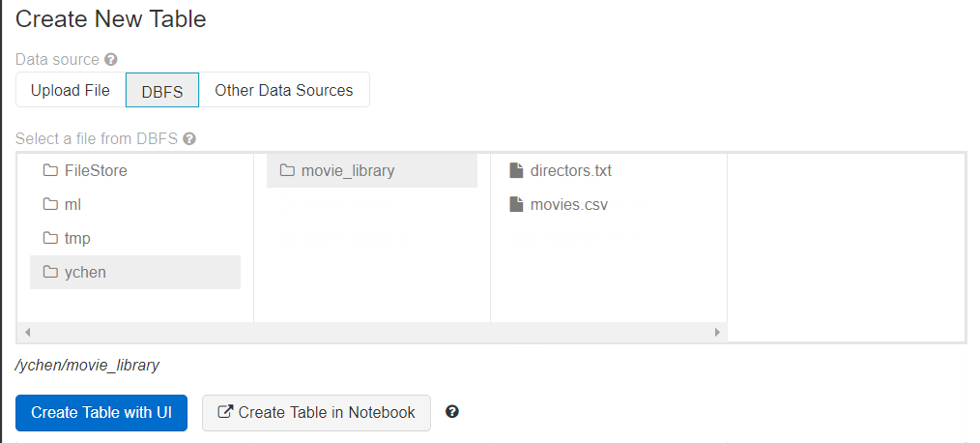This screenshot has height=443, width=980.
Task: Click help icon next to Data source
Action: click(111, 59)
